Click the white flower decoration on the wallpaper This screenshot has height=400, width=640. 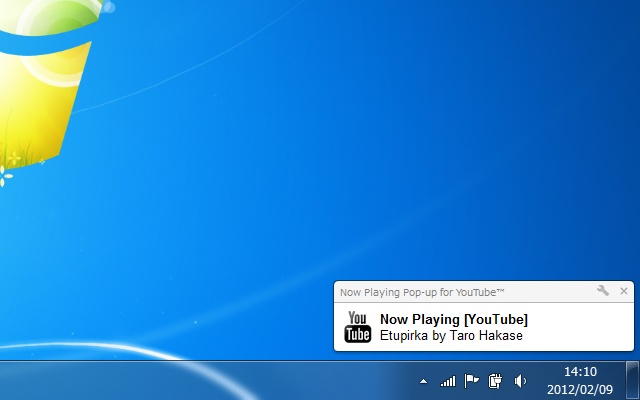[5, 178]
